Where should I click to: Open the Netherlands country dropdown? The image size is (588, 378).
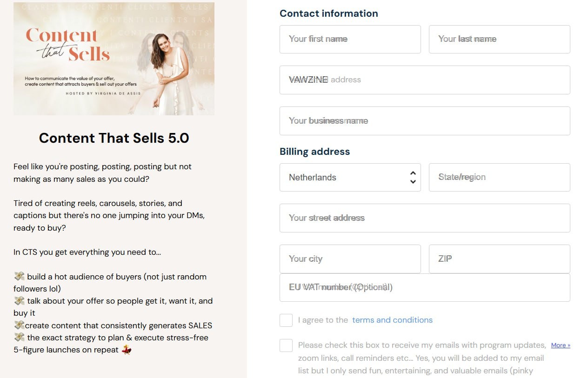[350, 177]
